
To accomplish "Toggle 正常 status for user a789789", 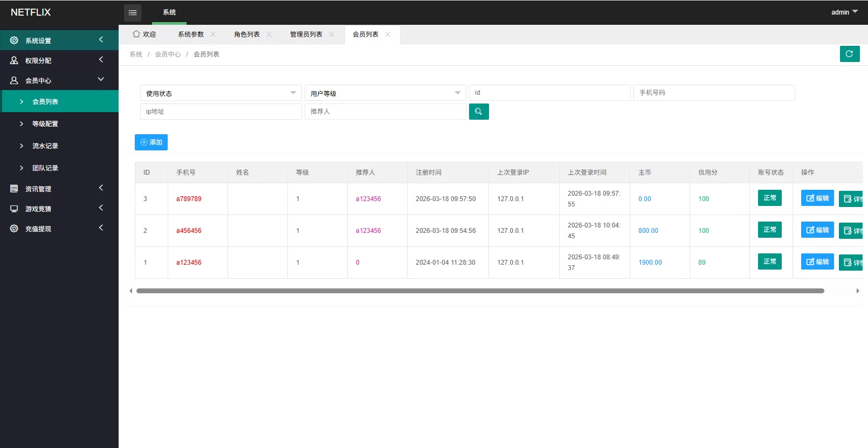I will pos(769,198).
